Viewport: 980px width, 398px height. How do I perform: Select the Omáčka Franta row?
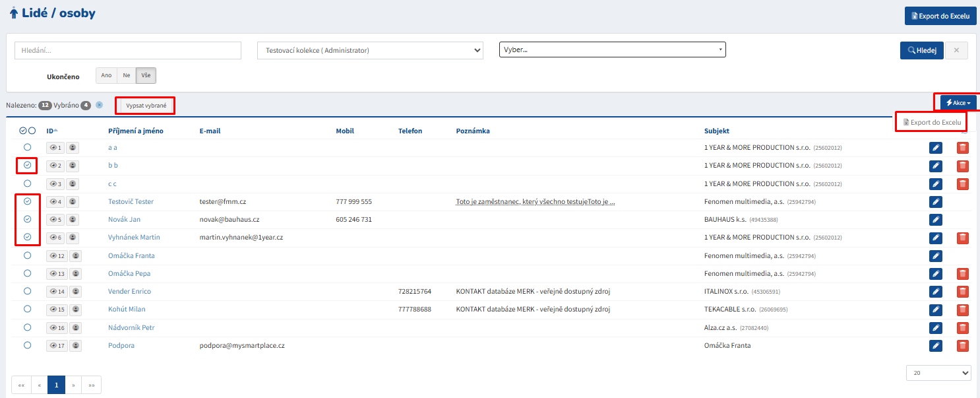click(x=27, y=255)
